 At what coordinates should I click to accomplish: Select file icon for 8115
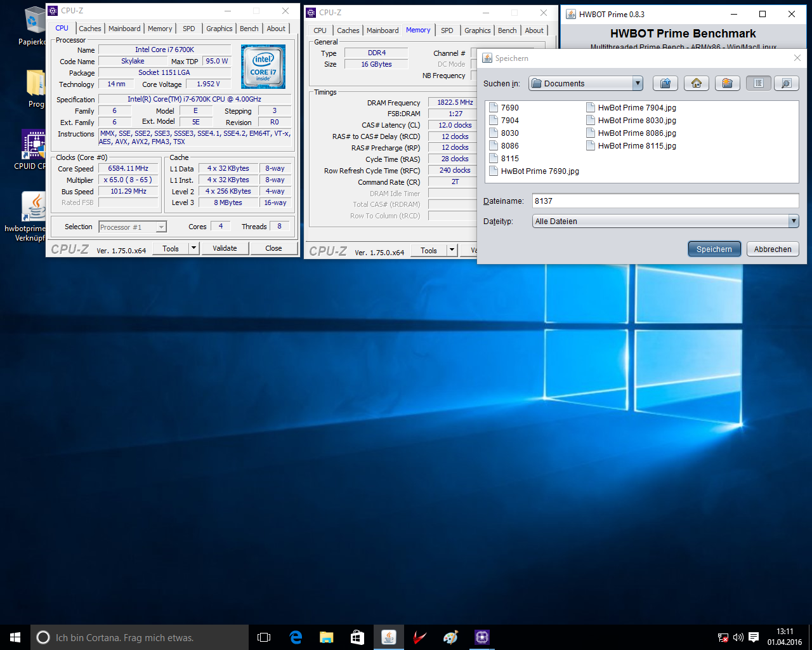pyautogui.click(x=493, y=158)
